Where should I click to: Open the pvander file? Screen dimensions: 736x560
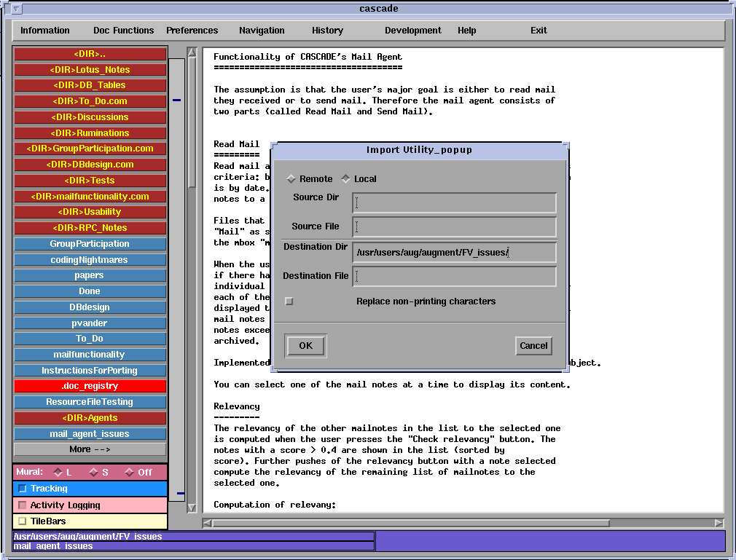90,323
